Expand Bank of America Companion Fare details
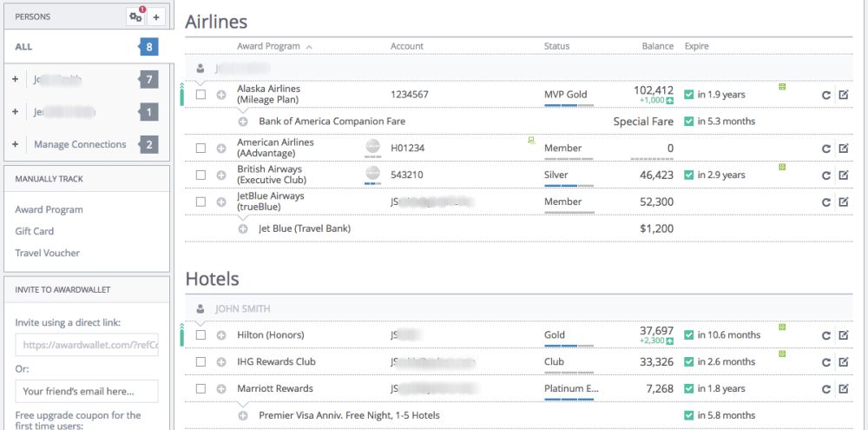Screen dimensions: 868x430 (243, 122)
